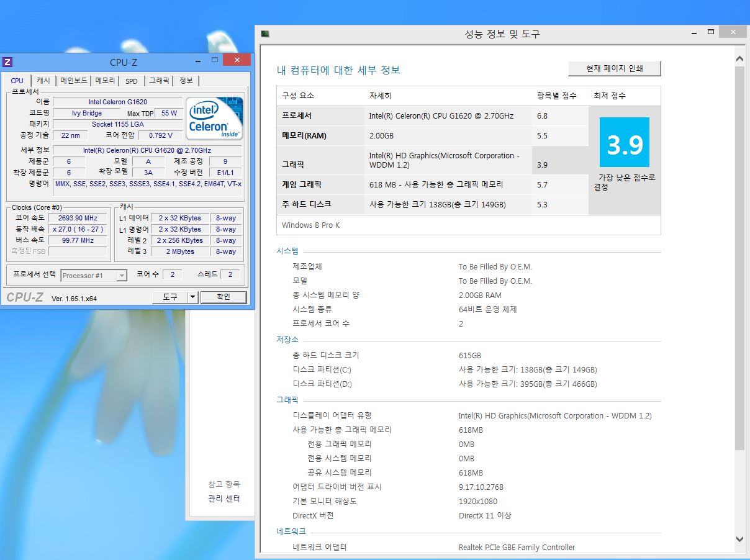
Task: Click the 가장 낮은 점수로 결정 caption
Action: click(623, 182)
